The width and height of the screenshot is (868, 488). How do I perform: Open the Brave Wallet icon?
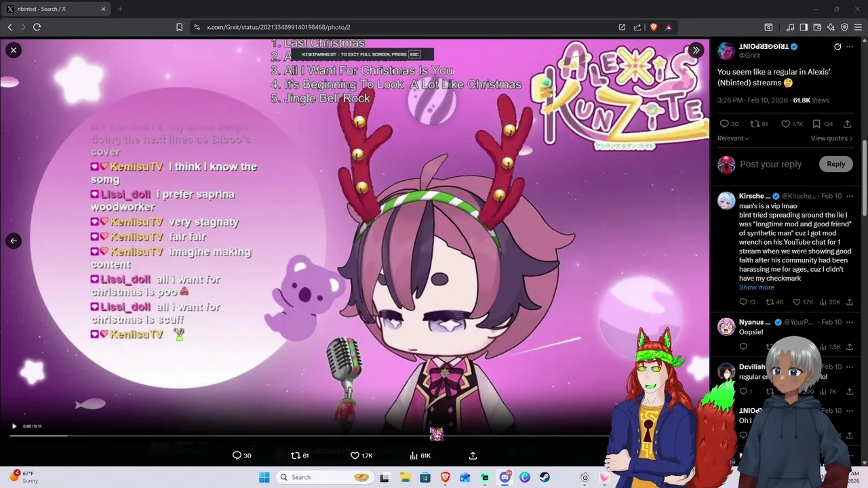coord(817,27)
